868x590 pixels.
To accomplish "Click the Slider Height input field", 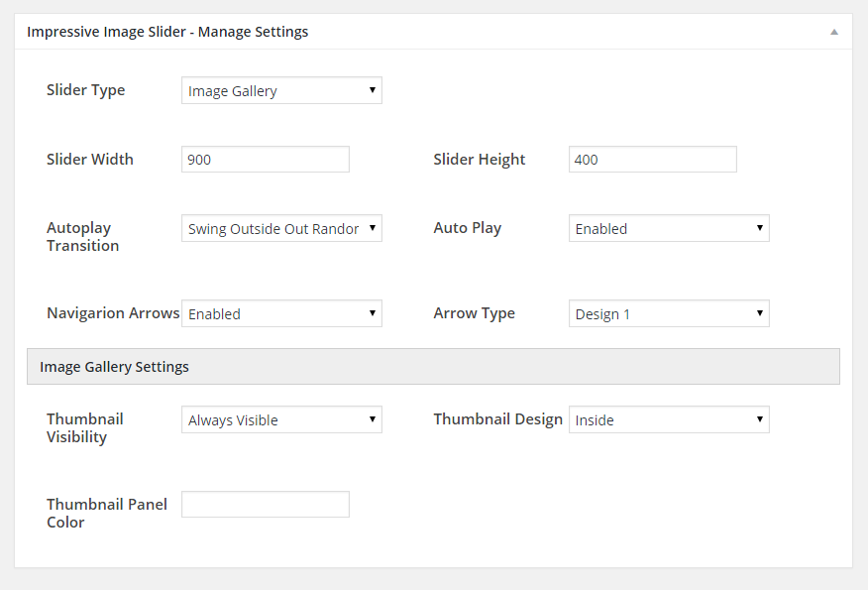I will (653, 160).
